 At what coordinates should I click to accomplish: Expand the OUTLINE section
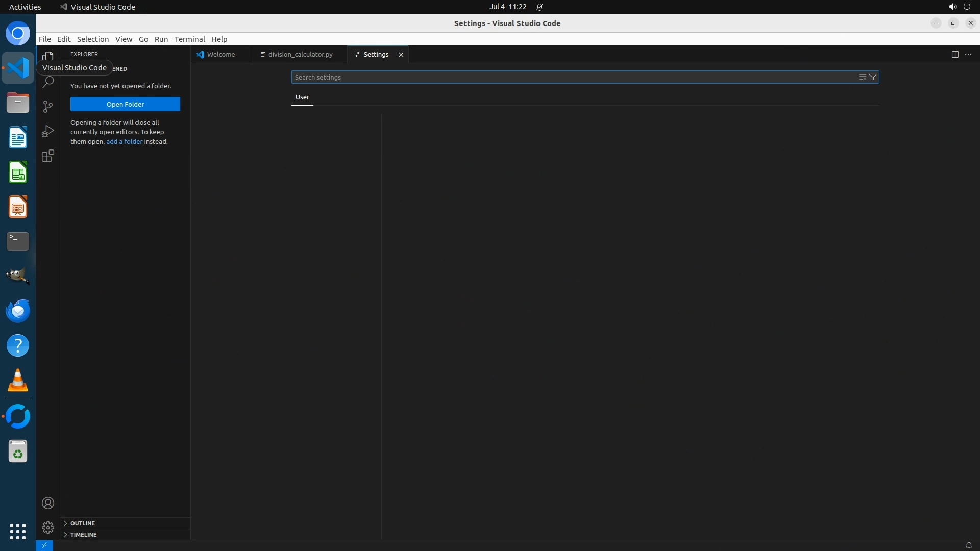click(82, 523)
